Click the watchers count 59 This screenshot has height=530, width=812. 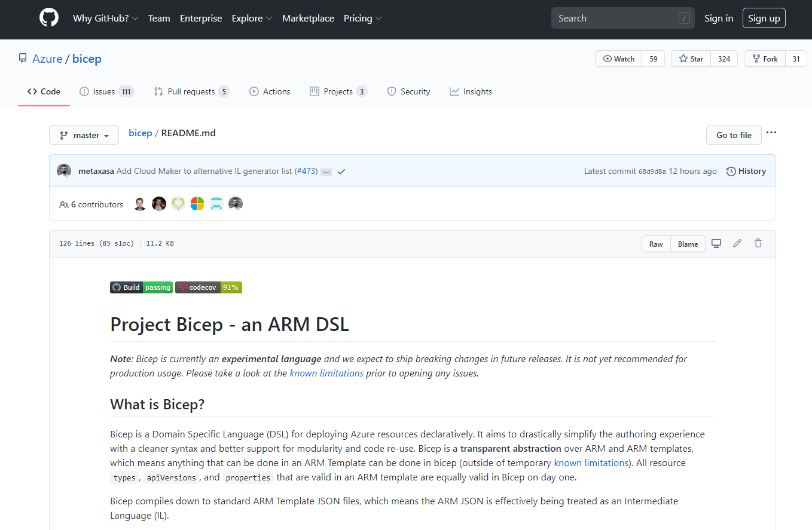click(654, 59)
